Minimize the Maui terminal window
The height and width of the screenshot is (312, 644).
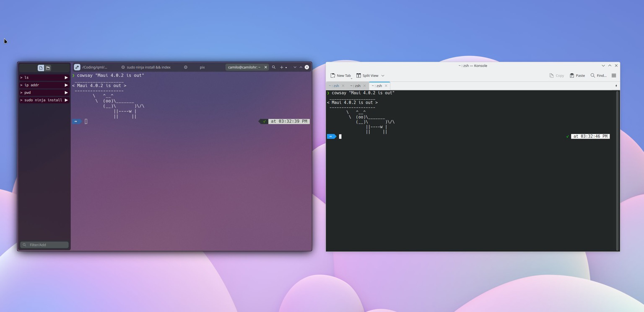click(x=295, y=67)
